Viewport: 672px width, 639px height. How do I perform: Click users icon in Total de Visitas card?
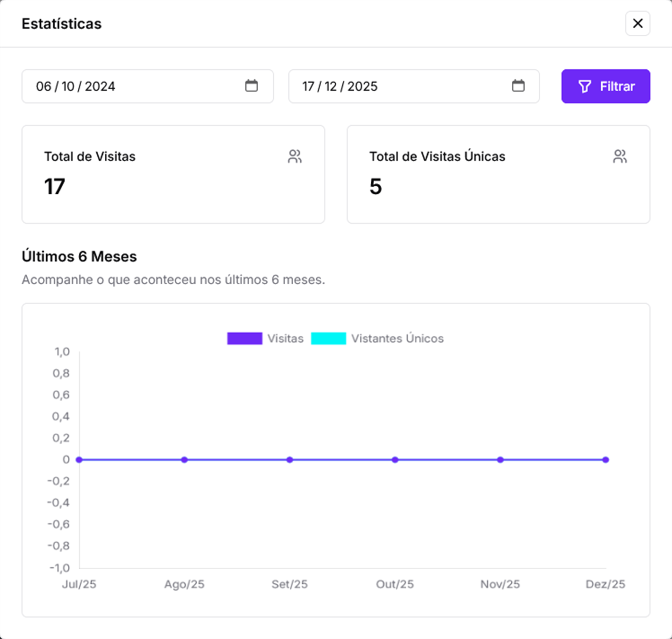[x=295, y=157]
